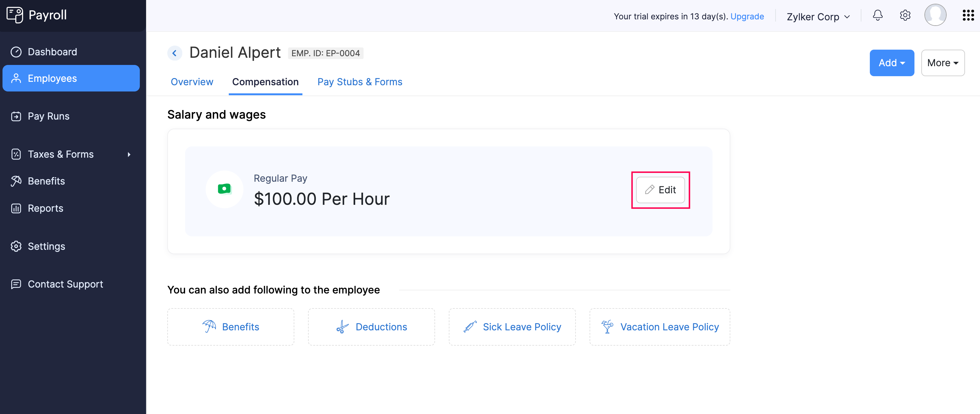This screenshot has height=414, width=980.
Task: Click the Deductions add option
Action: 380,327
